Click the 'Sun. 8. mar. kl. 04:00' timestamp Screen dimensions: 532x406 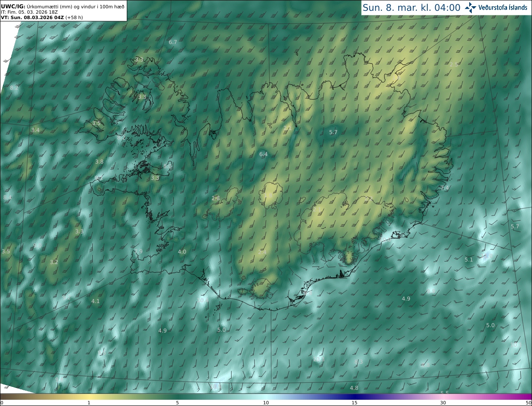[411, 7]
